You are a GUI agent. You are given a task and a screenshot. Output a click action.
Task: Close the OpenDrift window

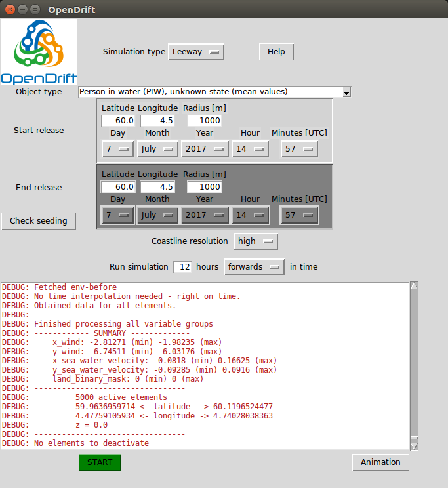[10, 9]
